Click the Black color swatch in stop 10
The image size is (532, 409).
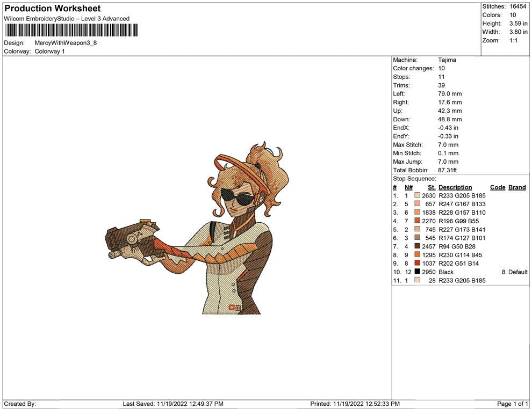418,272
